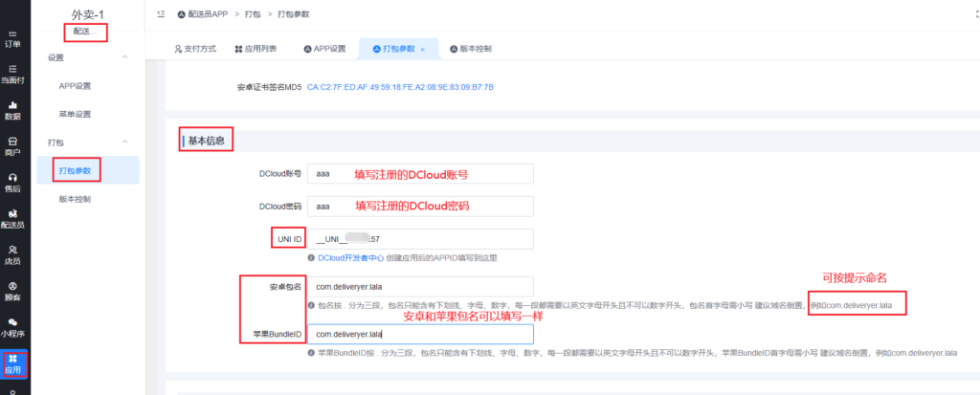Open 当面付 section in the sidebar

tap(12, 74)
